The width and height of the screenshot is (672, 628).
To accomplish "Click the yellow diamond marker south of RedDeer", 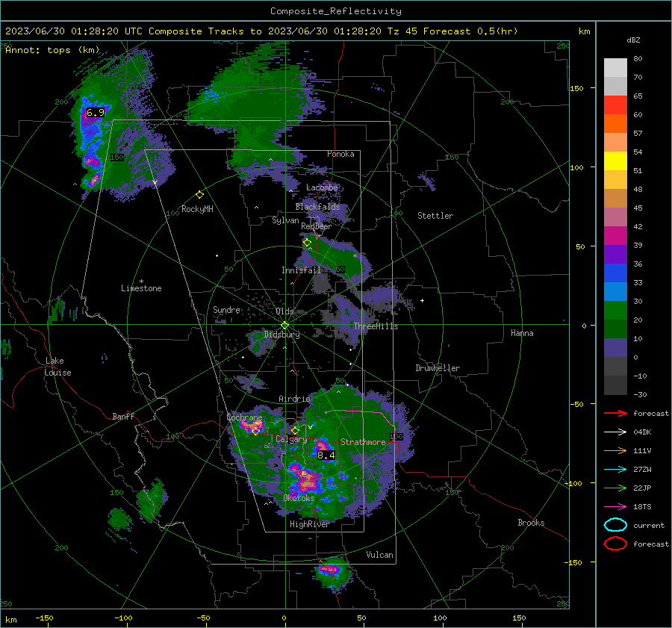I will pos(307,243).
